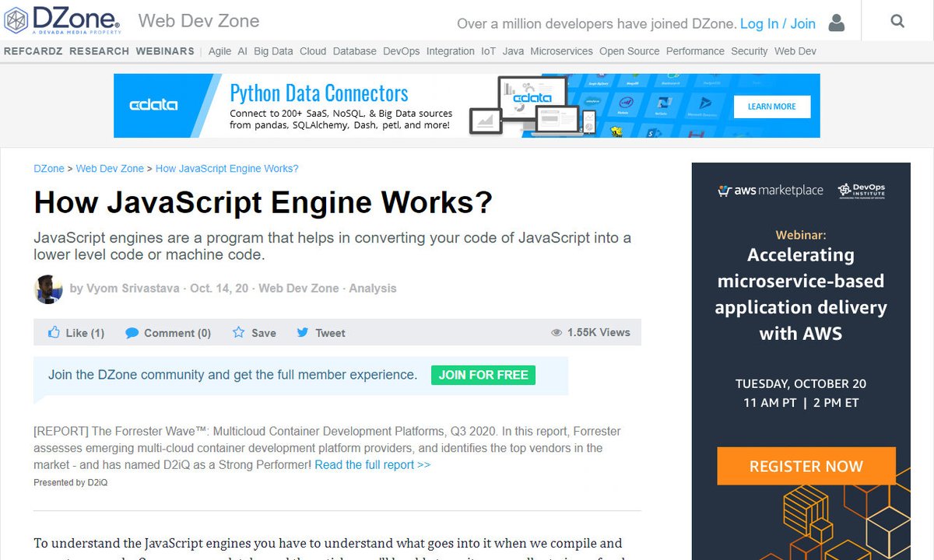The height and width of the screenshot is (560, 934).
Task: Click the Log In / Join link
Action: click(778, 23)
